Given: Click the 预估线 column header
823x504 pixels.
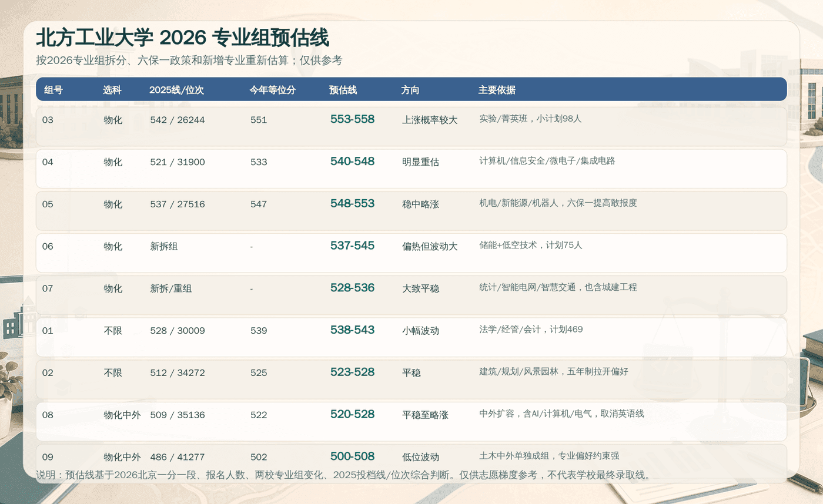Looking at the screenshot, I should pyautogui.click(x=343, y=90).
